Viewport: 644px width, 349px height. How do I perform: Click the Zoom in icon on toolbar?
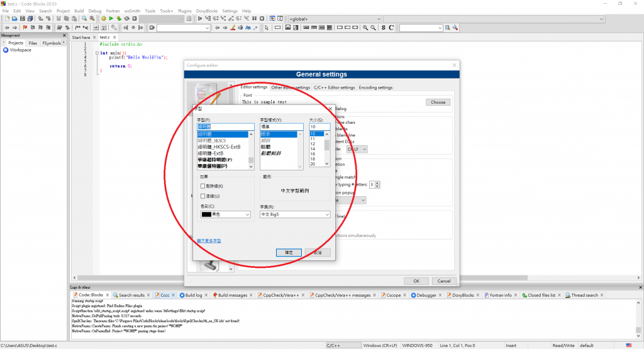point(365,28)
